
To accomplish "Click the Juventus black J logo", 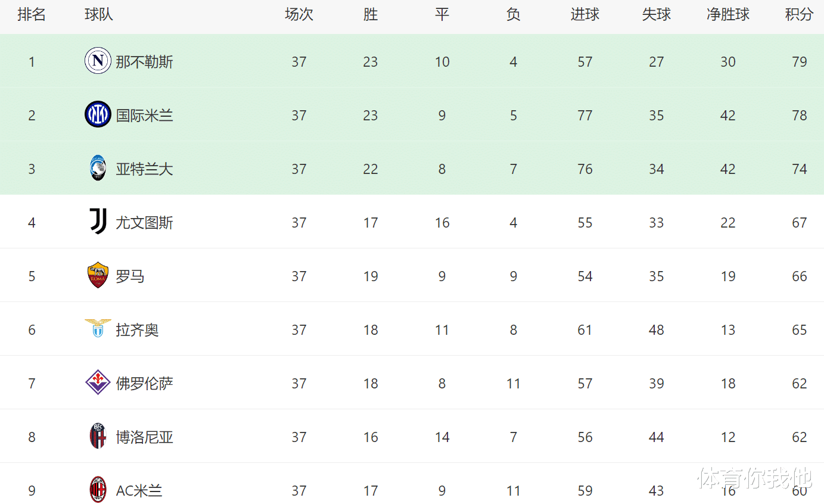I will tap(98, 222).
